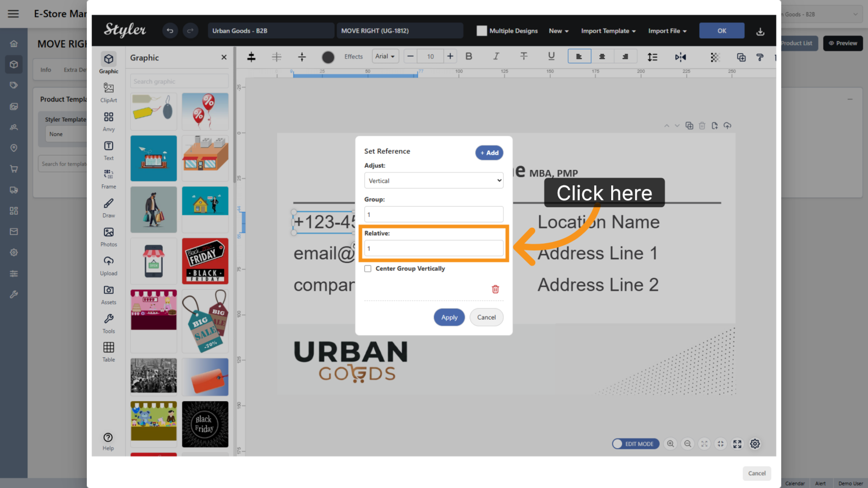Click the redo arrow in Styler header

[x=190, y=31]
